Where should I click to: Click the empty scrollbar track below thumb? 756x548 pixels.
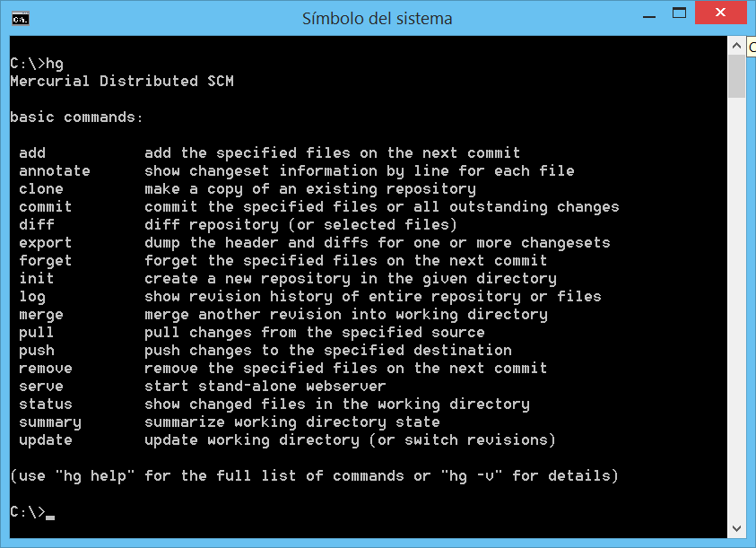(x=735, y=305)
